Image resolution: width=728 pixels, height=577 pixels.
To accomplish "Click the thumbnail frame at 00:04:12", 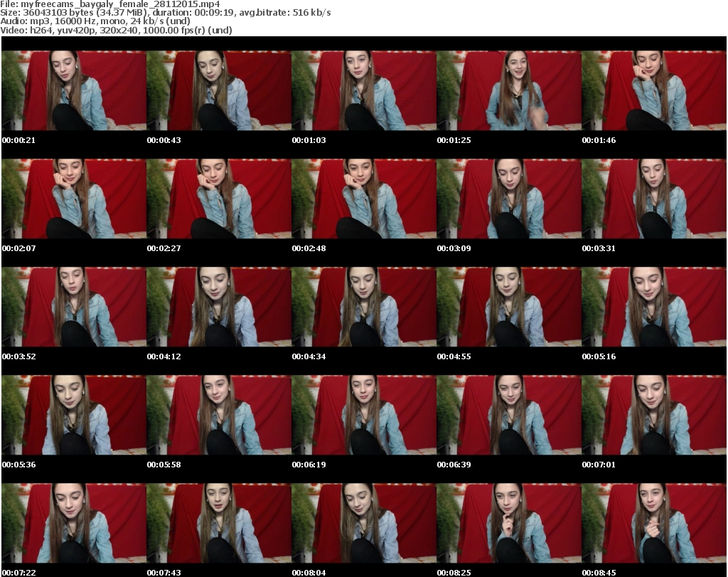I will [x=219, y=307].
